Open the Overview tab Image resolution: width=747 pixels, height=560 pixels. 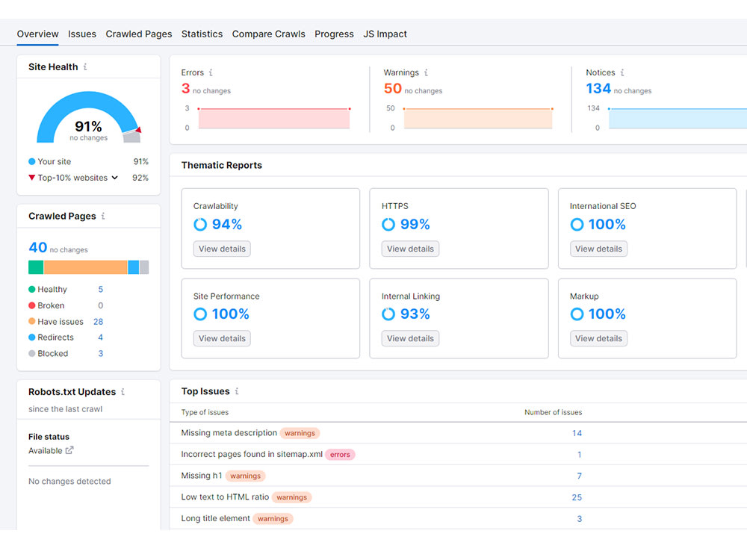(37, 34)
